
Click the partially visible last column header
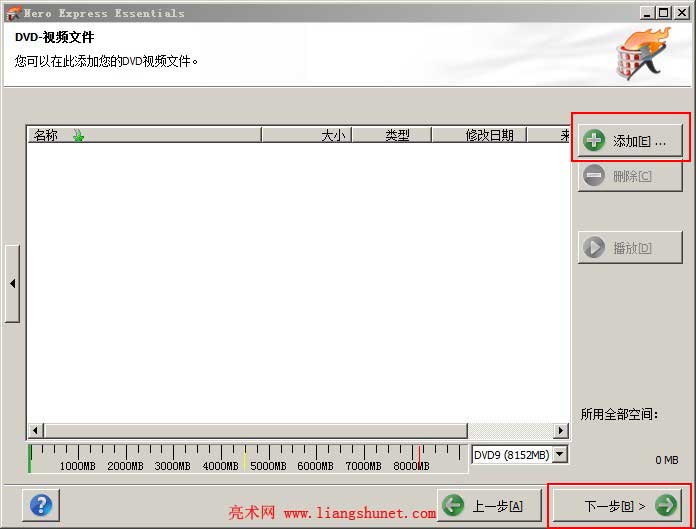pyautogui.click(x=549, y=135)
